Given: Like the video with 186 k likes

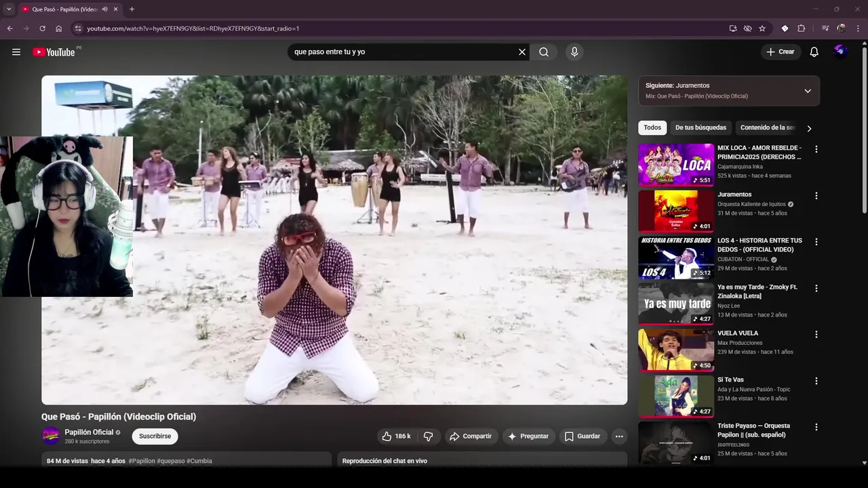Looking at the screenshot, I should (396, 436).
